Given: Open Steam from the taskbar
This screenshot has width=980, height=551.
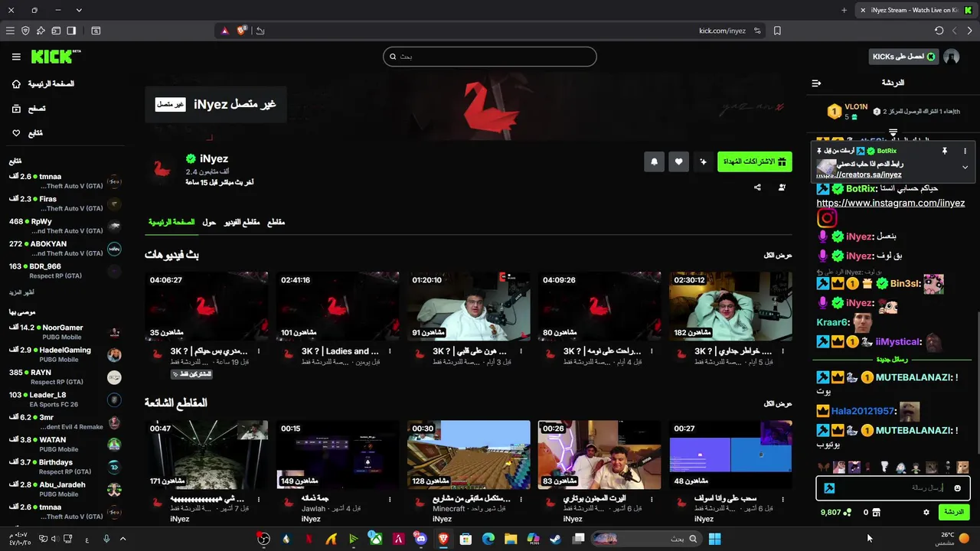Looking at the screenshot, I should click(556, 539).
